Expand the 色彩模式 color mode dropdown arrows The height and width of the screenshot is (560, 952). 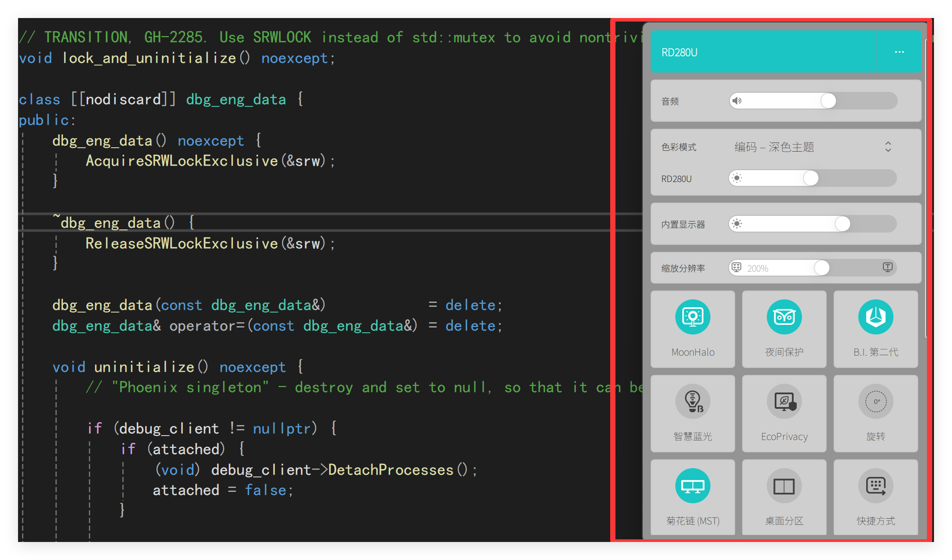(x=888, y=147)
